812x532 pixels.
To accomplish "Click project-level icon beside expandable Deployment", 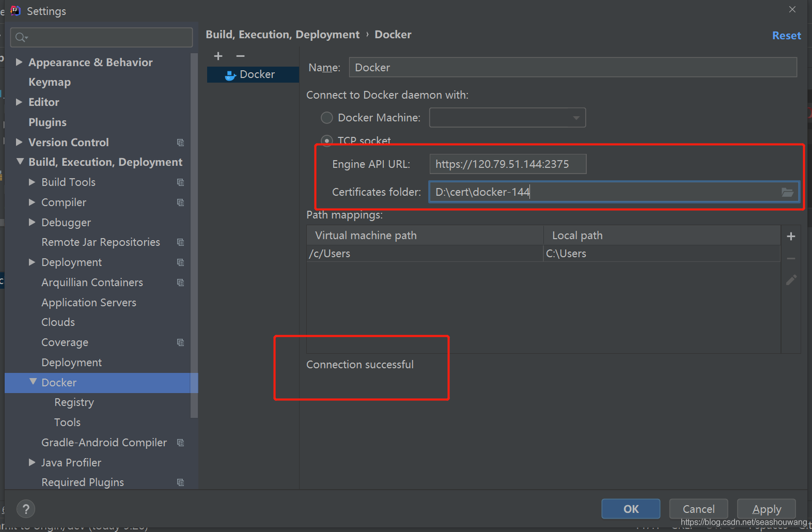I will point(180,262).
